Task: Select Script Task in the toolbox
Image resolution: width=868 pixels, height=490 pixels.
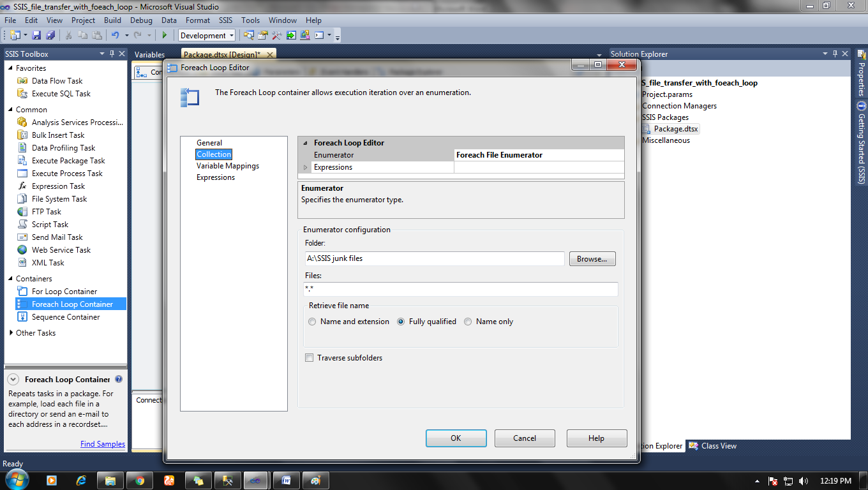Action: tap(50, 225)
